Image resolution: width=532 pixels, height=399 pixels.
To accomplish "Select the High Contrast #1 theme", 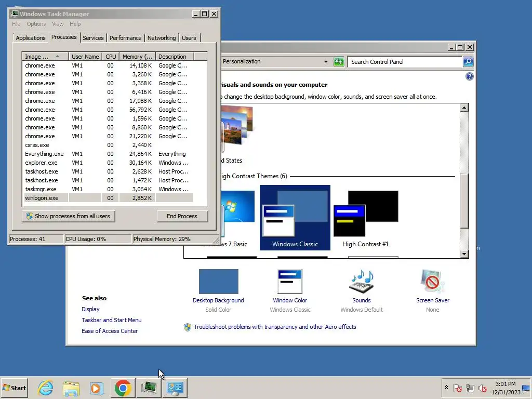I will [366, 218].
